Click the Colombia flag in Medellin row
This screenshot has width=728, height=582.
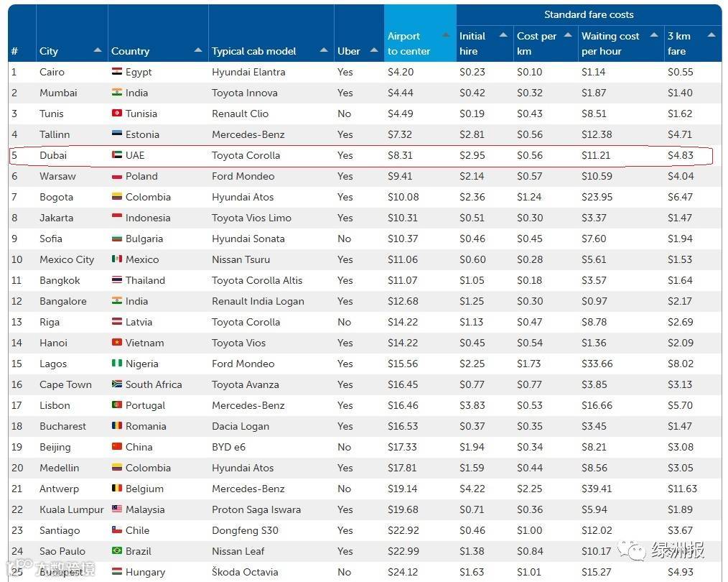click(x=117, y=467)
